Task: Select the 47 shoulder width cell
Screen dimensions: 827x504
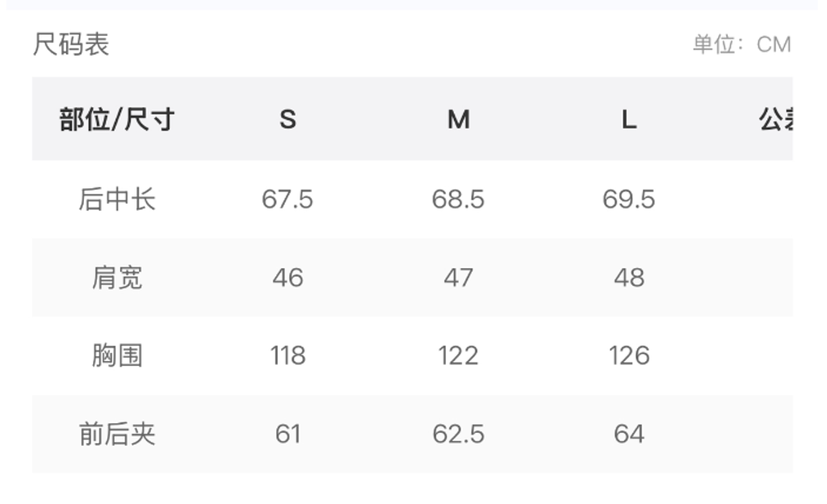Action: coord(458,277)
